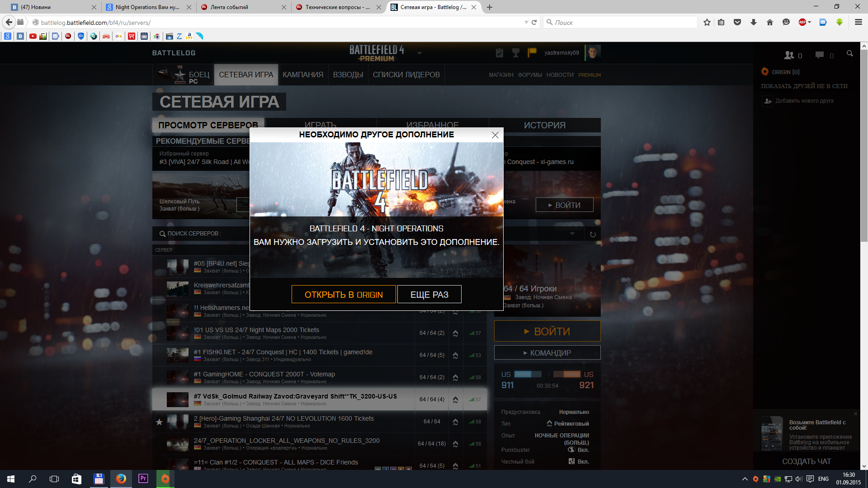868x488 pixels.
Task: Open the ИСТОРИЯ tab
Action: click(x=545, y=125)
